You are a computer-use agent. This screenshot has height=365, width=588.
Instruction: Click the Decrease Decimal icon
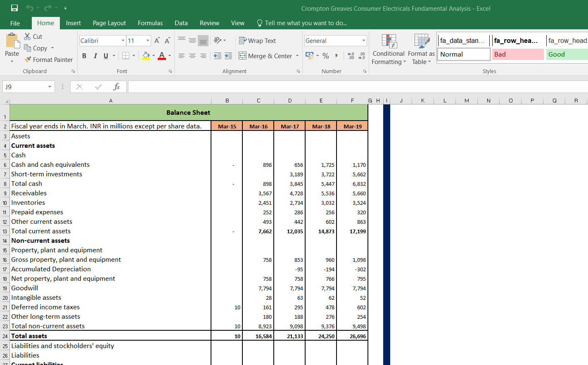[362, 56]
